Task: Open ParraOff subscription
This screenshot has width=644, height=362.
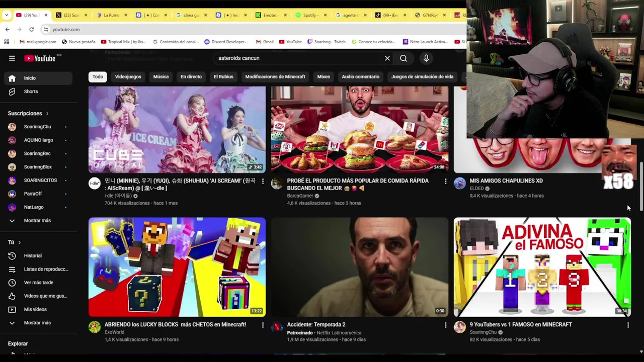Action: click(38, 194)
